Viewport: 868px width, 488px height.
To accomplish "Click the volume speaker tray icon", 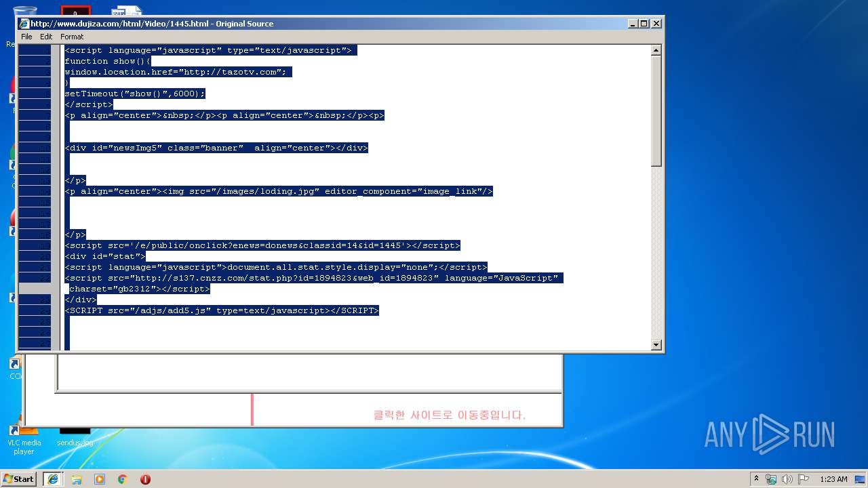I will (x=787, y=479).
